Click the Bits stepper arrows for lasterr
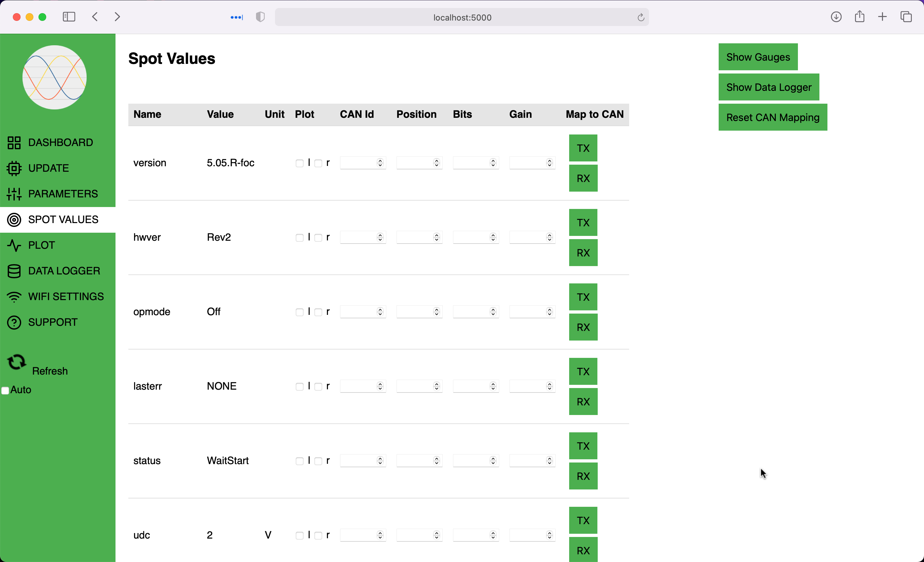Screen dimensions: 924x562 click(x=493, y=386)
